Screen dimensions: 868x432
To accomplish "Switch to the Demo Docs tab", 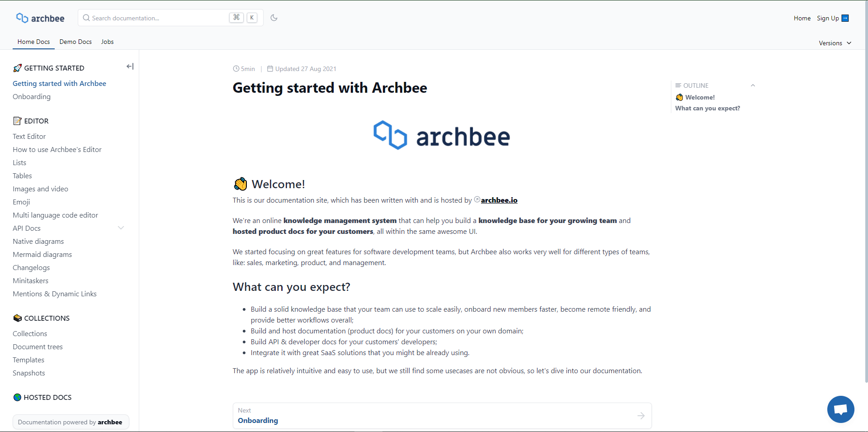I will pyautogui.click(x=75, y=42).
